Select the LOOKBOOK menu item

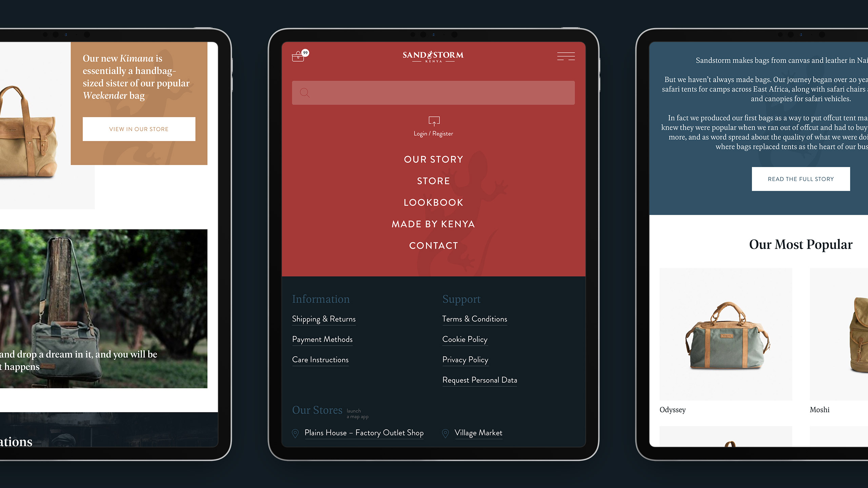coord(433,202)
